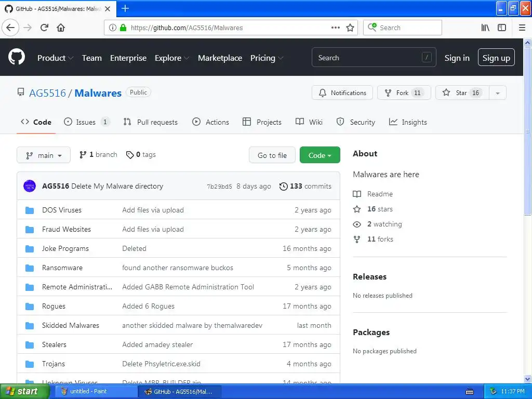Click the GitHub search input field
The image size is (532, 399).
point(374,57)
